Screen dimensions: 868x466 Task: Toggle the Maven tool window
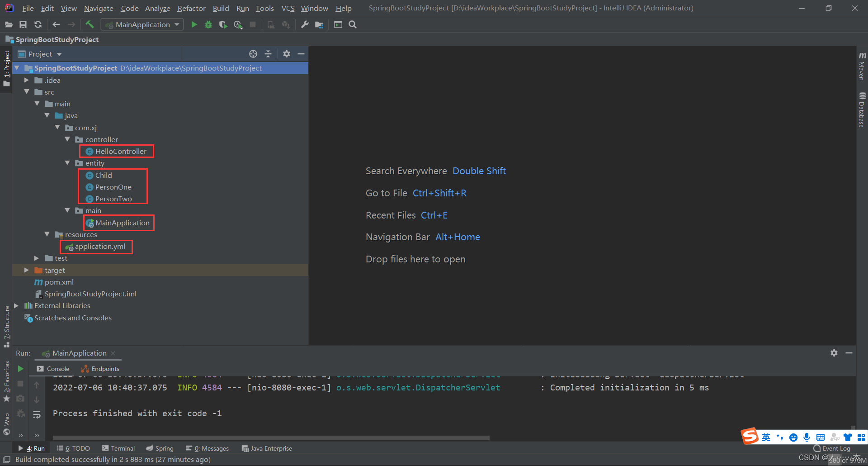pyautogui.click(x=862, y=66)
